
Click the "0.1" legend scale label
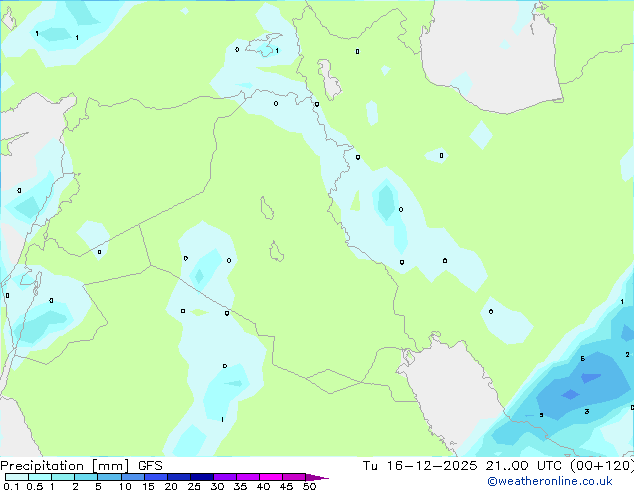(11, 486)
